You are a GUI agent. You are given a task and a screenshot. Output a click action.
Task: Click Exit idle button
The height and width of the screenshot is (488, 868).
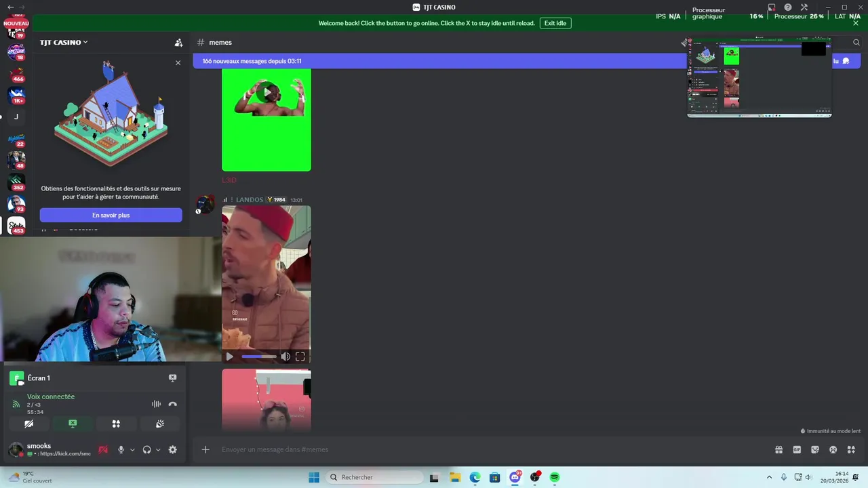point(555,23)
